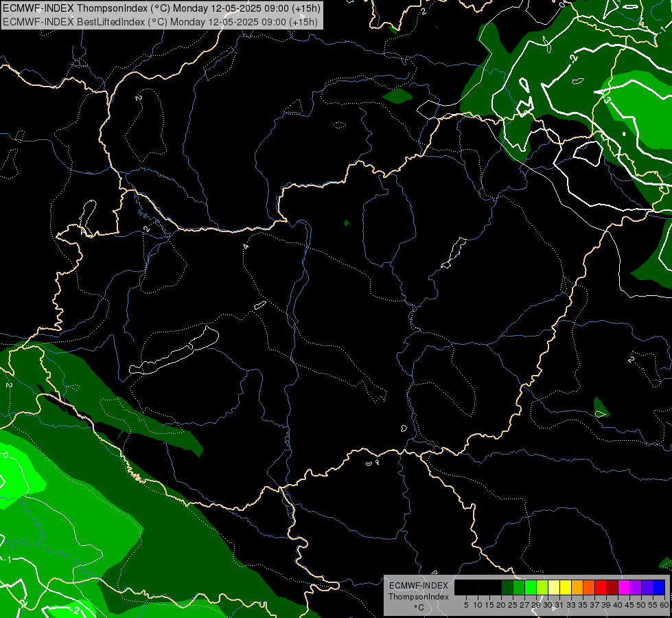Select medium green 25-27 legend swatch
The image size is (672, 618).
pyautogui.click(x=519, y=587)
